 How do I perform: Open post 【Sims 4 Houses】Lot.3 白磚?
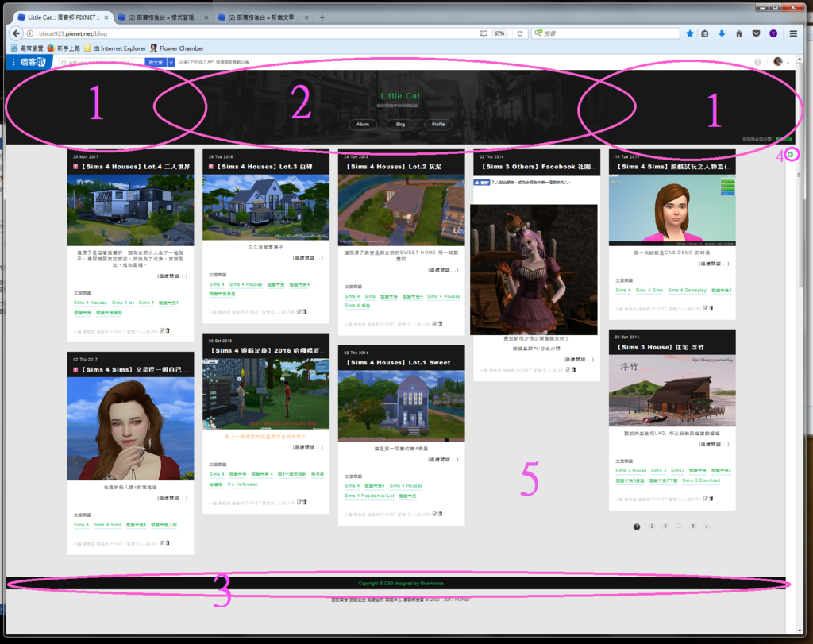tap(264, 167)
